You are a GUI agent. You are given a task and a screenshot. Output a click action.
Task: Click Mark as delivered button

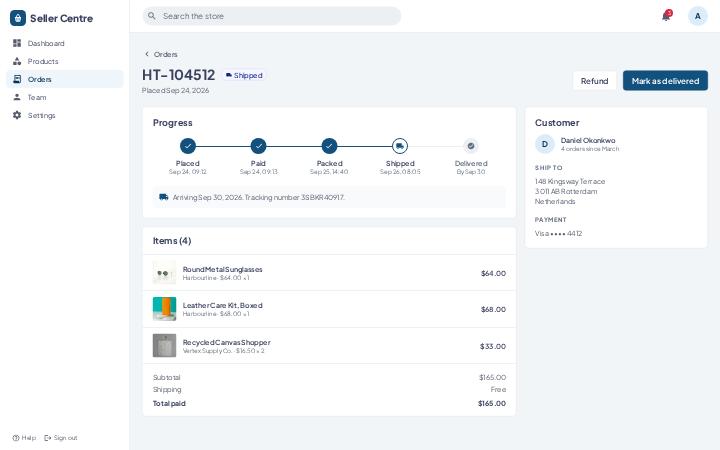(x=665, y=81)
